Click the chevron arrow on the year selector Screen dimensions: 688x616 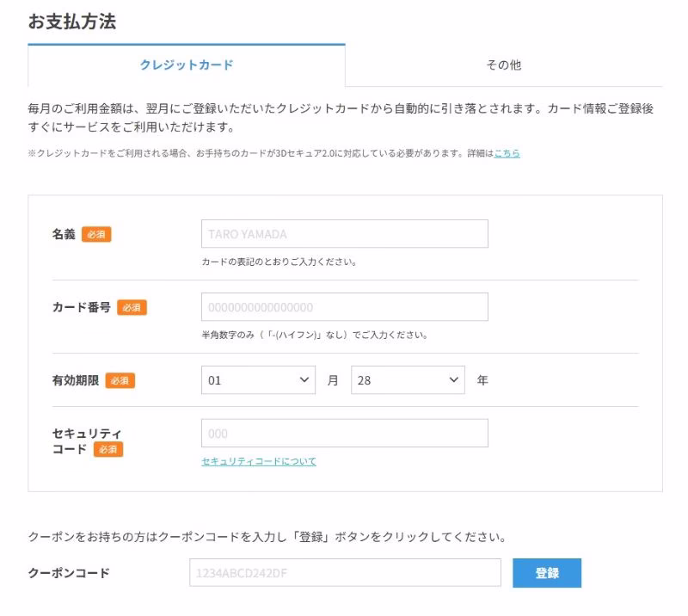pyautogui.click(x=452, y=380)
